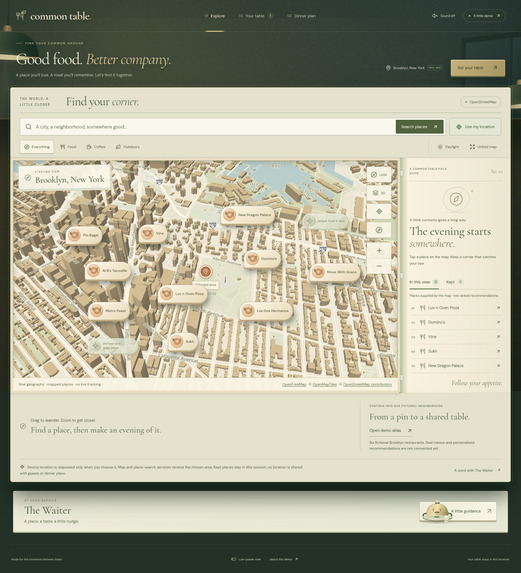Open the About this demo link
The width and height of the screenshot is (521, 573).
284,559
